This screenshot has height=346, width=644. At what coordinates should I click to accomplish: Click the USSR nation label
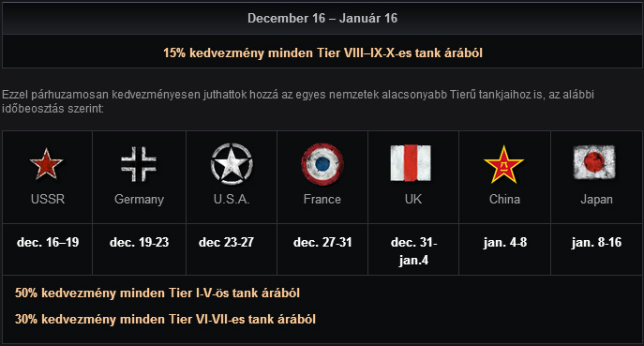tap(48, 199)
